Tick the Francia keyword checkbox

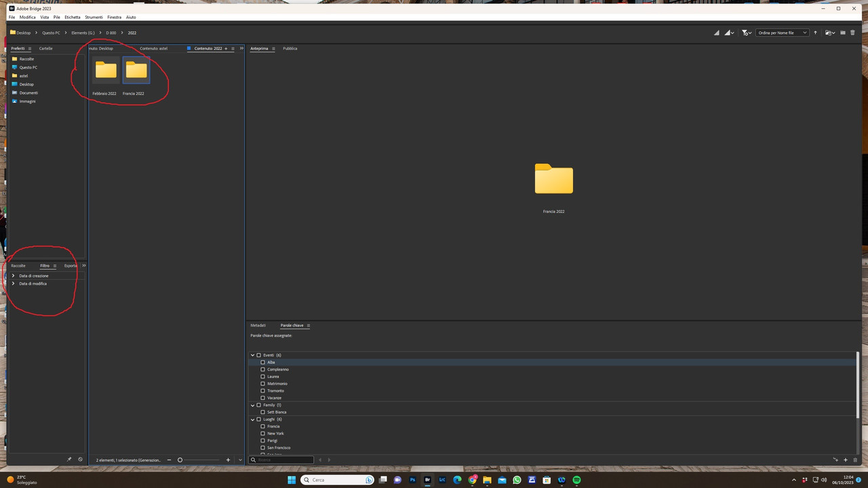click(263, 426)
